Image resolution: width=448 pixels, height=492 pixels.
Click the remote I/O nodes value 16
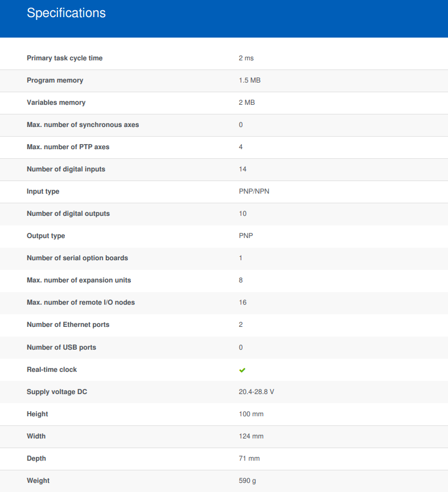[243, 302]
